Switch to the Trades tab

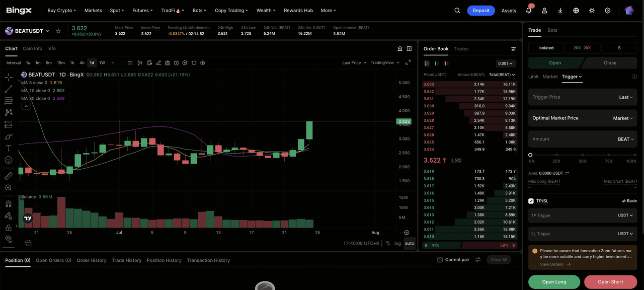pyautogui.click(x=461, y=49)
